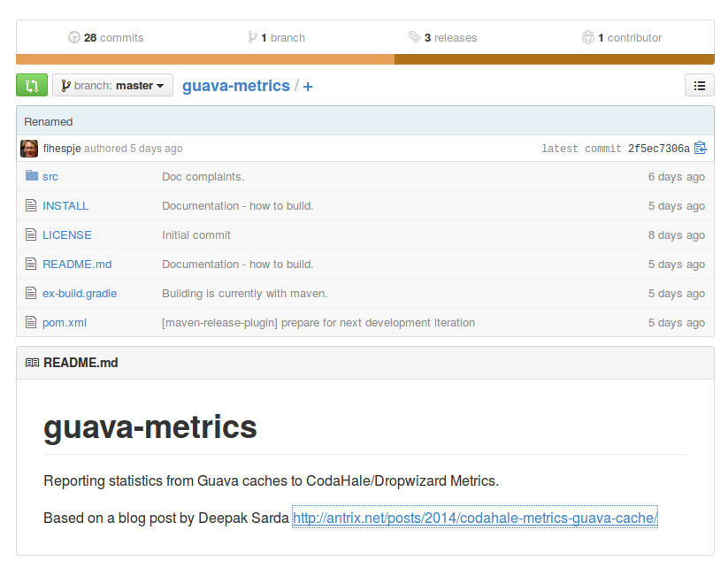The width and height of the screenshot is (728, 576).
Task: Click README.md row's 'Documentation - how to build.' message
Action: coord(238,265)
